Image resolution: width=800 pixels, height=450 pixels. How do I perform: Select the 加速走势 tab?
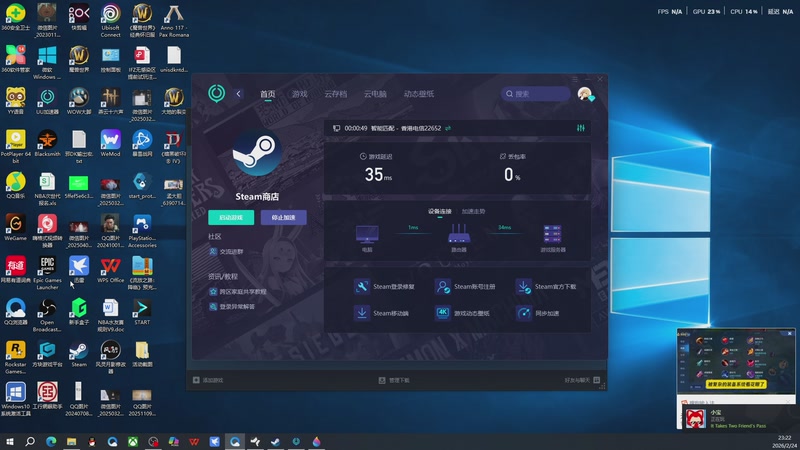[473, 211]
